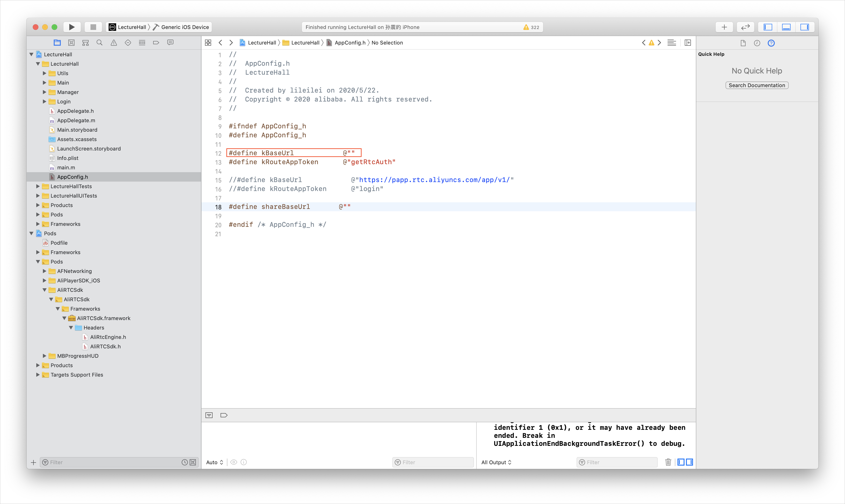Show only recently modified files
The image size is (845, 504).
[185, 462]
